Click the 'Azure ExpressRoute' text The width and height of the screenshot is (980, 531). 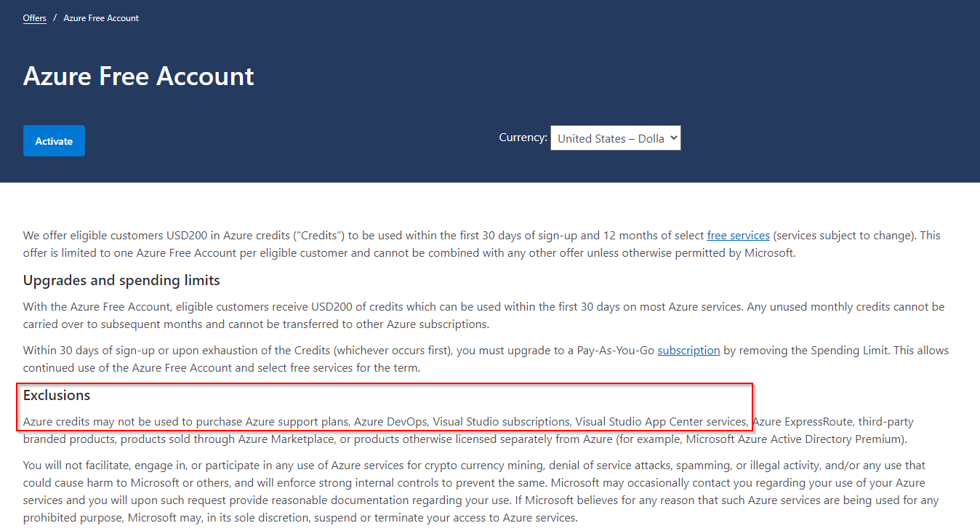point(802,422)
